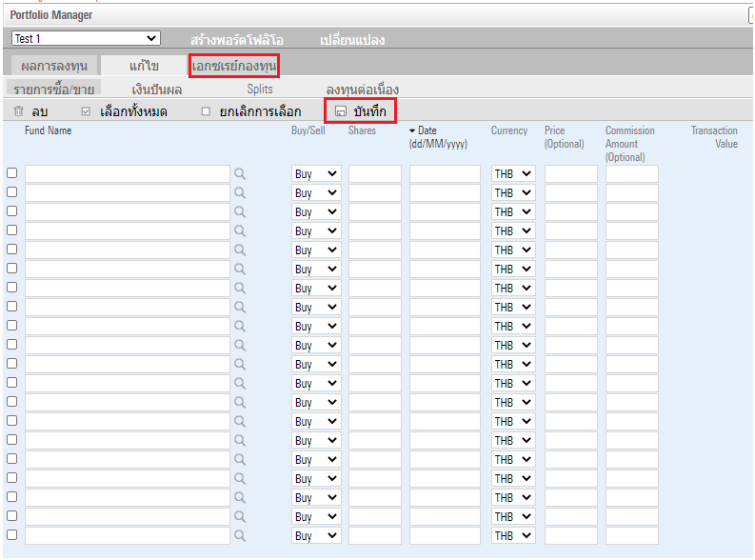Image resolution: width=755 pixels, height=560 pixels.
Task: Click the สร้างพอร์ตโฟลิโอ link
Action: (x=236, y=40)
